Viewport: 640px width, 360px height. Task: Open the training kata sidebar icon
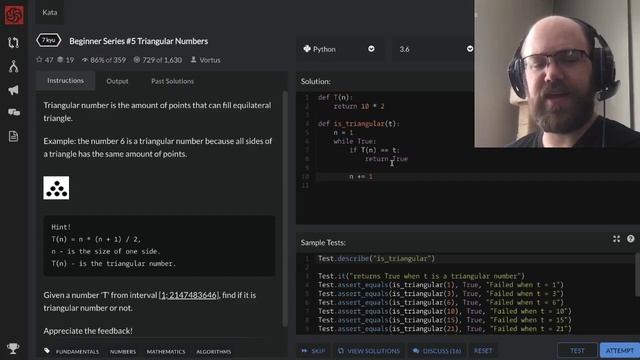tap(13, 42)
